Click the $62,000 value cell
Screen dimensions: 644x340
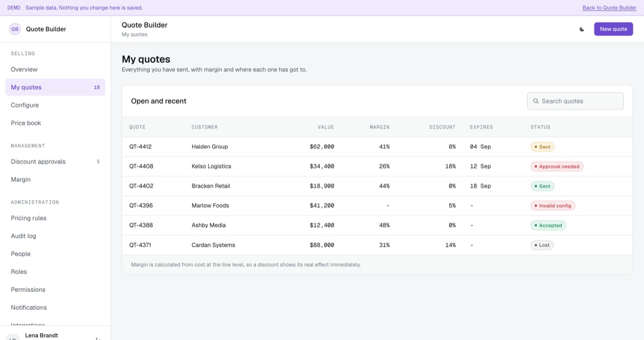coord(321,147)
